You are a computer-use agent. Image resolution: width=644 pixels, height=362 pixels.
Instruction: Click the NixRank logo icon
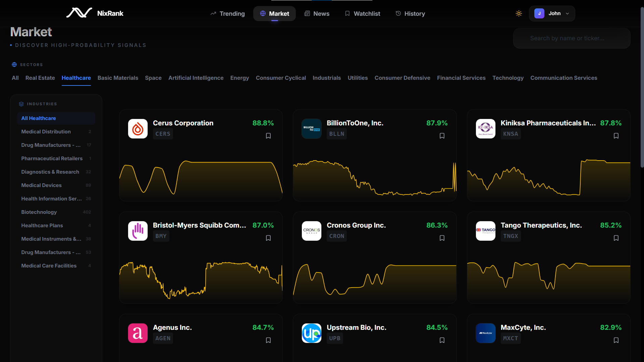(x=79, y=13)
